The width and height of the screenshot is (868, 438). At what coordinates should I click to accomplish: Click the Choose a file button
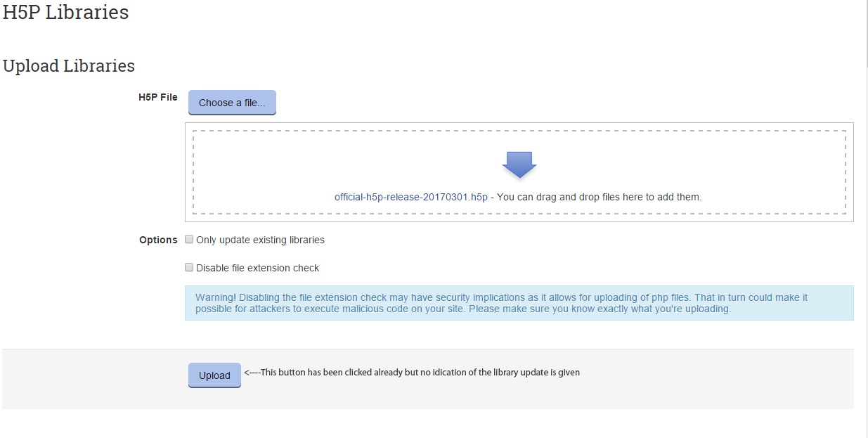coord(232,103)
